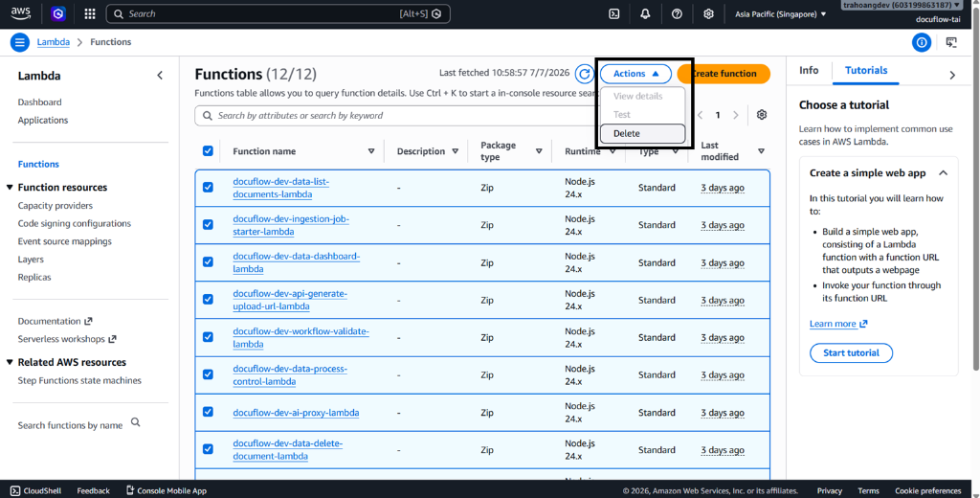
Task: Sort by Function name column arrow
Action: click(x=371, y=151)
